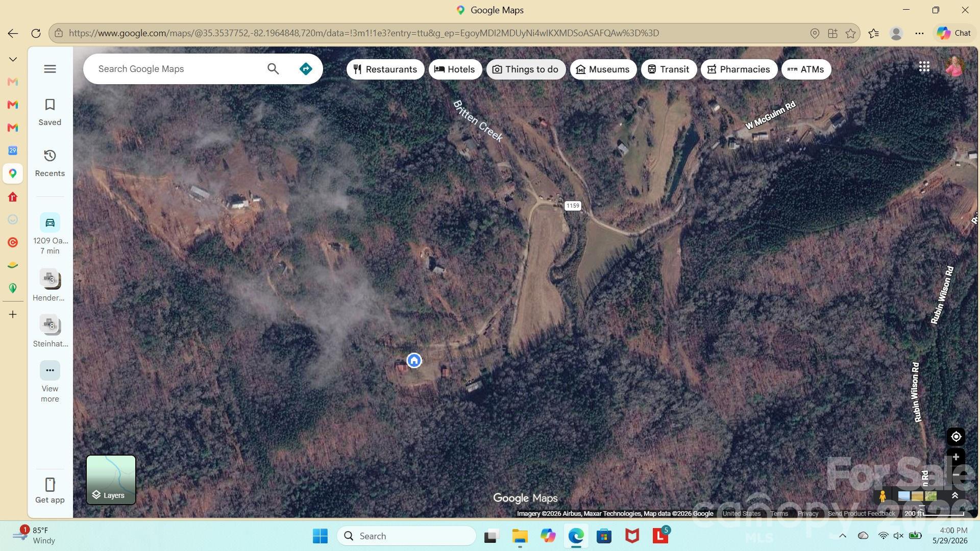The width and height of the screenshot is (980, 551).
Task: Open the Google account profile picture
Action: [955, 66]
